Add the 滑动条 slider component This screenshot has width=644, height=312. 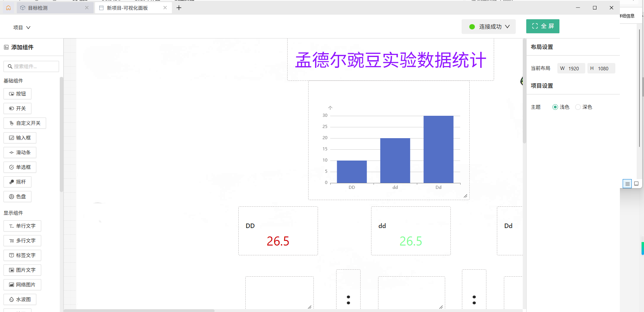(x=20, y=153)
